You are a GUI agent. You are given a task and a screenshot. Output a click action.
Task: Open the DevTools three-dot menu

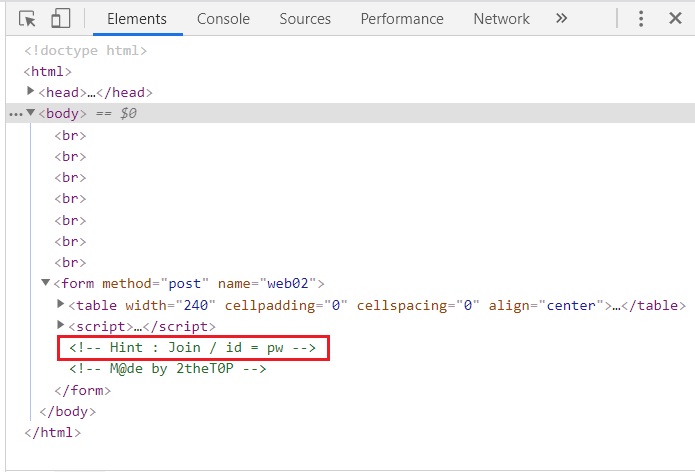[641, 19]
